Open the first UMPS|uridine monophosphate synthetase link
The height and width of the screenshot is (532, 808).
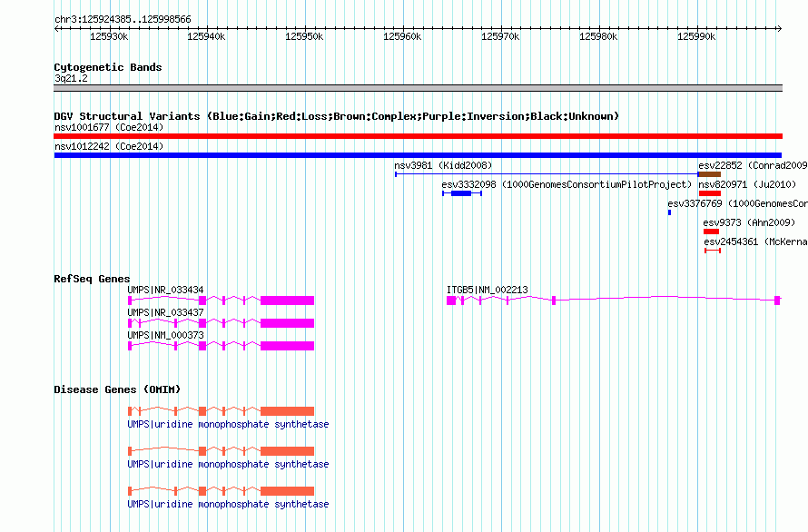click(228, 424)
